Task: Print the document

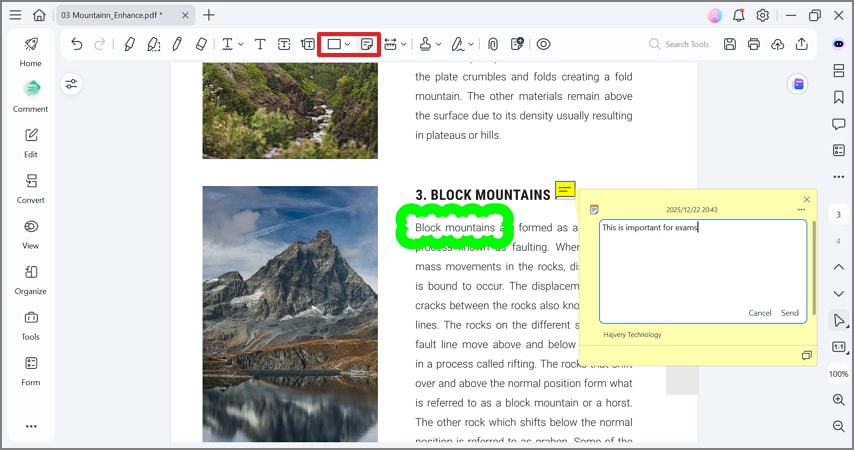Action: pyautogui.click(x=754, y=44)
